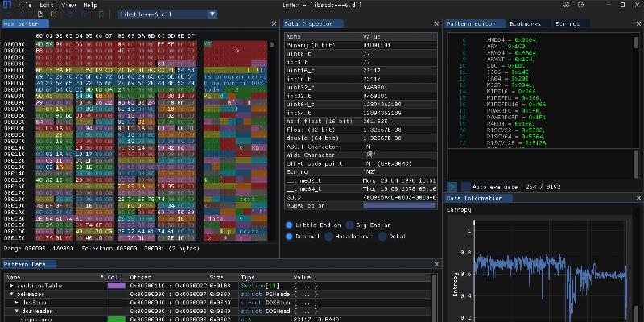Click the open file toolbar icon
Viewport: 644px width, 322px height.
[52, 14]
